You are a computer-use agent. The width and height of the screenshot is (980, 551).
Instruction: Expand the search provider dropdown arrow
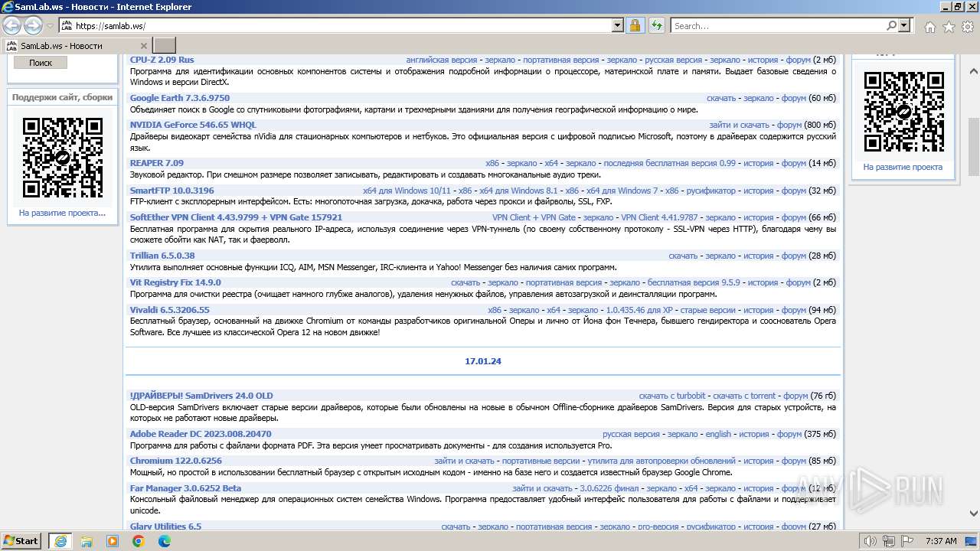point(904,25)
